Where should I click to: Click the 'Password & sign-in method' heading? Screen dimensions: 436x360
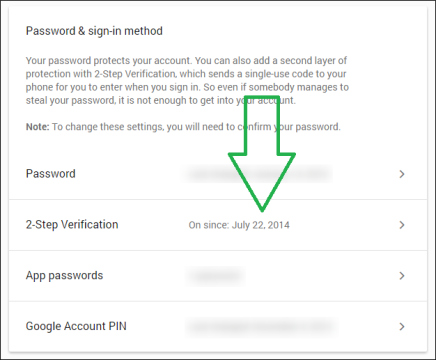click(x=94, y=31)
